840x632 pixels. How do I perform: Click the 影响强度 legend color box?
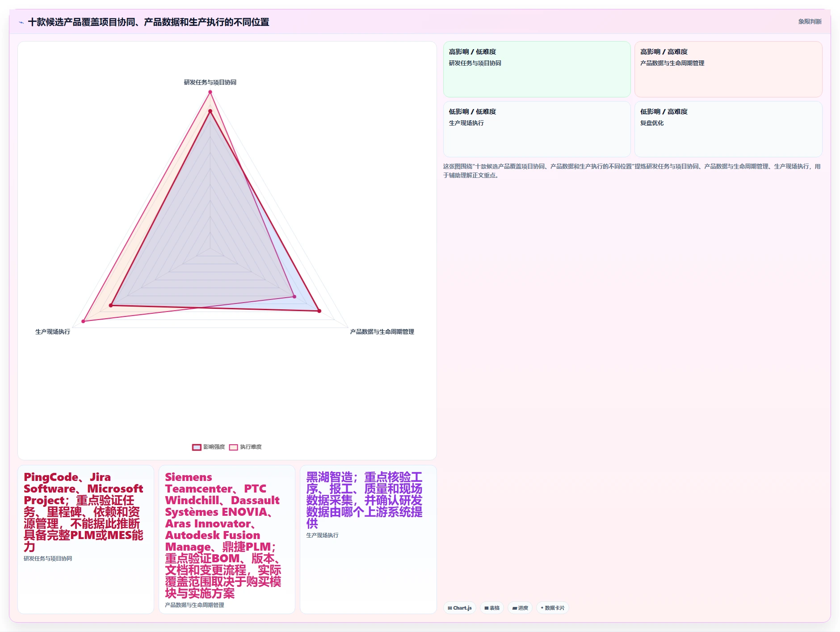197,447
